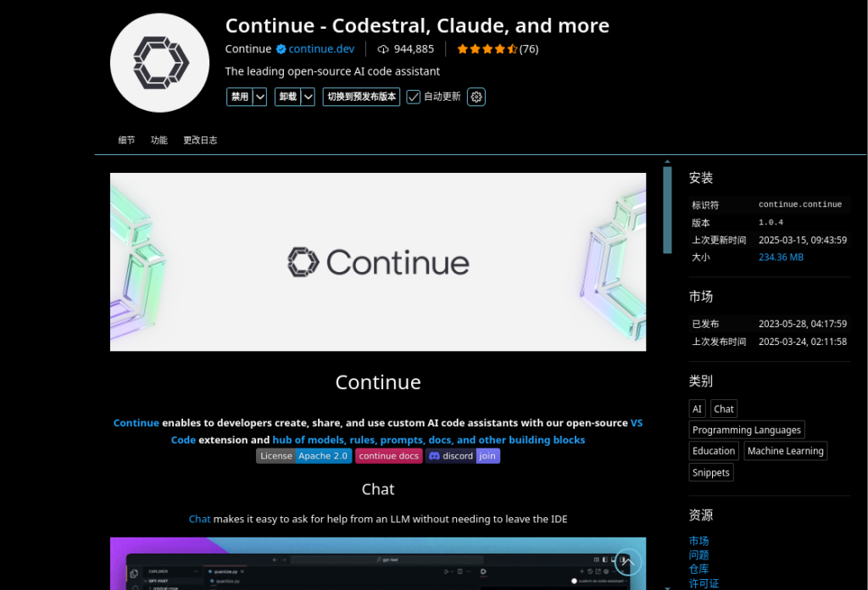Click the 2025-03-15, 09:43:59 update time

(x=803, y=240)
